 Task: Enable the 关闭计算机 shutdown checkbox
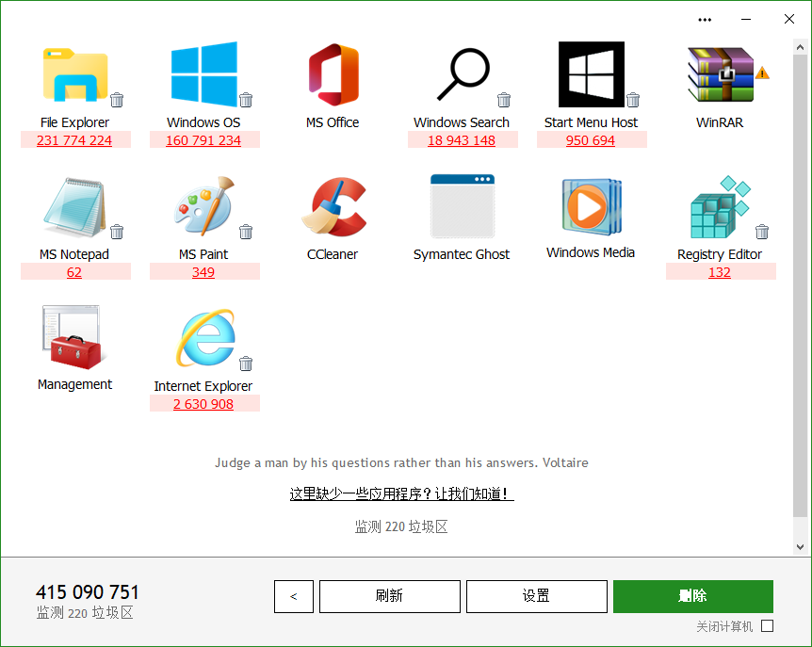coord(769,626)
